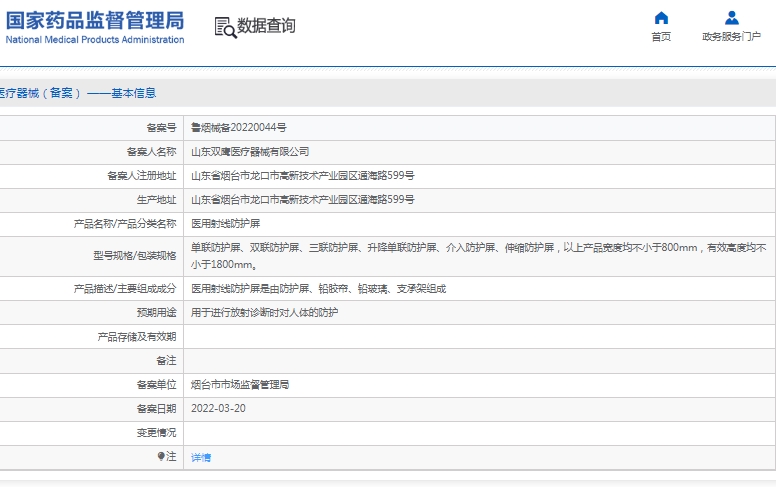Click the 政务服务门户 text label
This screenshot has width=776, height=487.
coord(731,37)
